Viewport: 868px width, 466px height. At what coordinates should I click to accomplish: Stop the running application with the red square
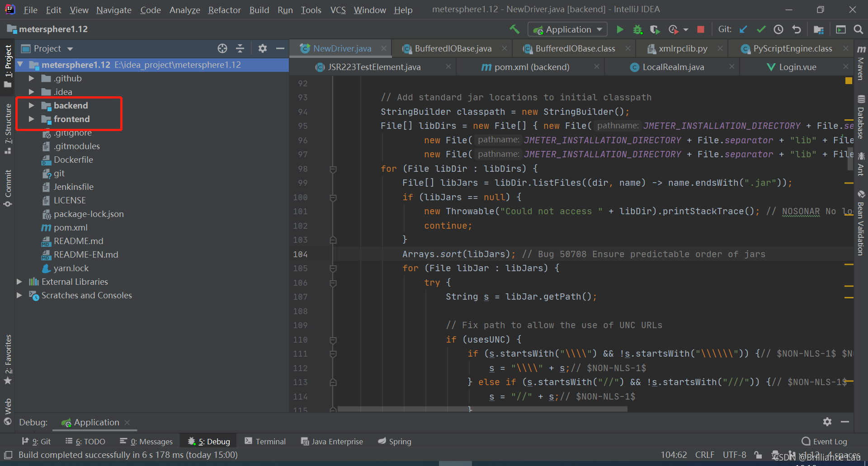point(701,29)
